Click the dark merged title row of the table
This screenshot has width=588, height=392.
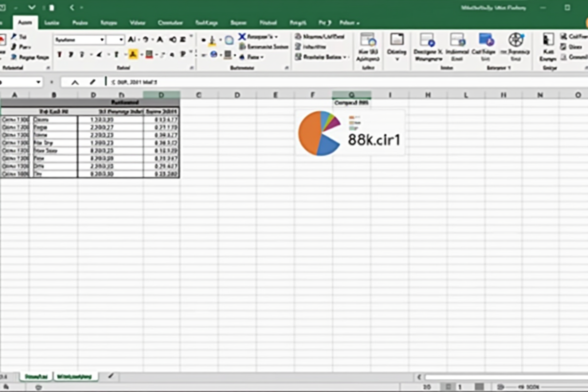click(90, 102)
